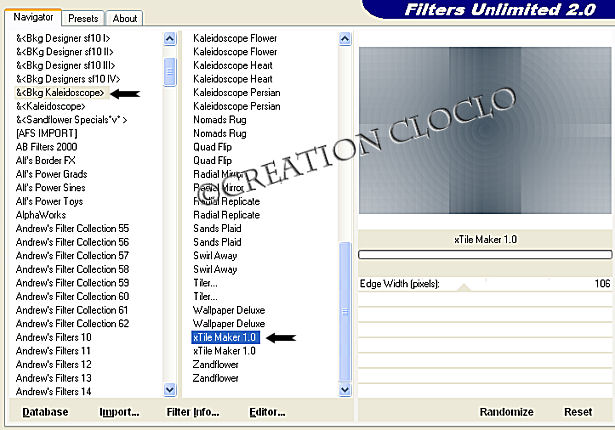Image resolution: width=615 pixels, height=430 pixels.
Task: Click the Edge Width value 106
Action: [602, 283]
